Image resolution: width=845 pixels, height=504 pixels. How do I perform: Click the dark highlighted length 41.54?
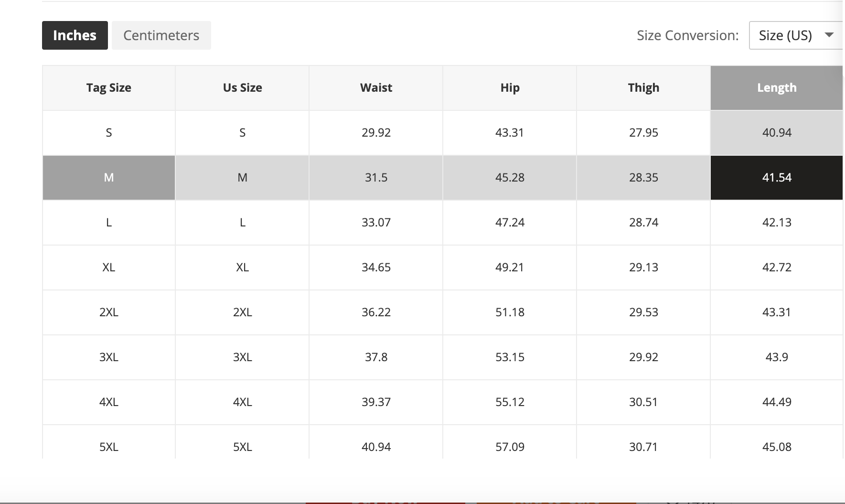coord(777,178)
